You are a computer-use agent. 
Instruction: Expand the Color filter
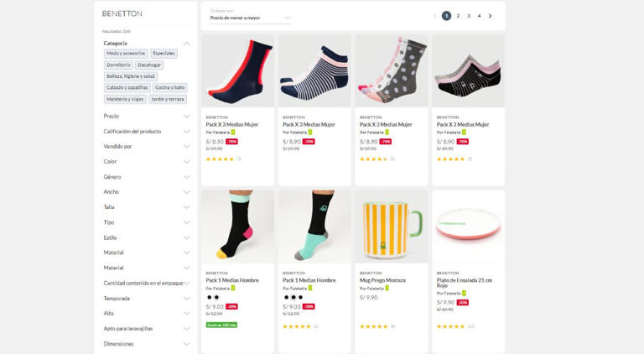coord(186,161)
